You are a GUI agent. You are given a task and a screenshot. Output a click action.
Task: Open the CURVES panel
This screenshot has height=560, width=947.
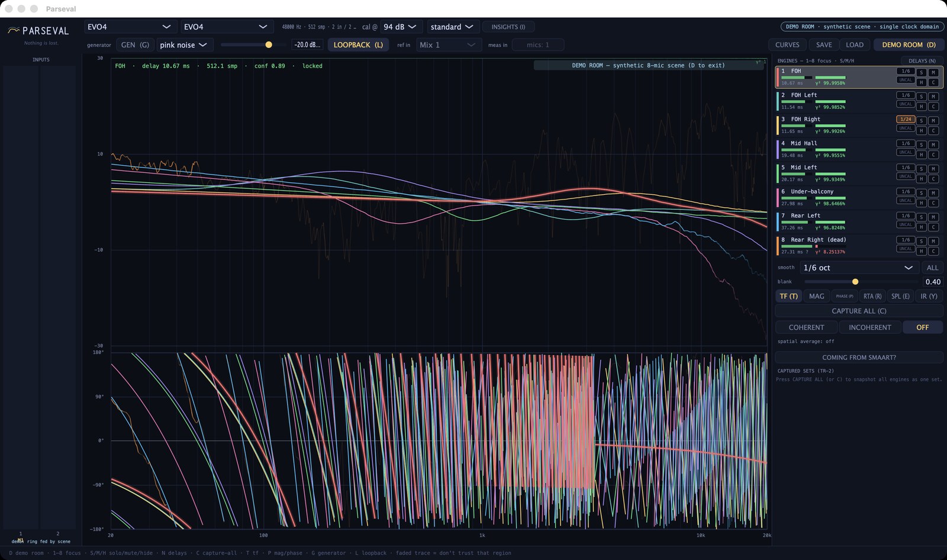787,45
